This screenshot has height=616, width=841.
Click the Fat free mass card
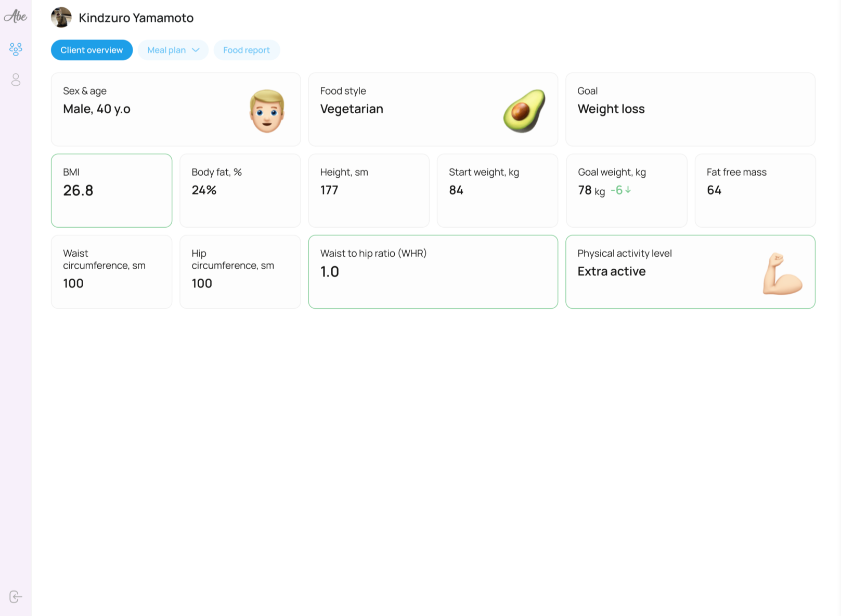[x=755, y=191]
